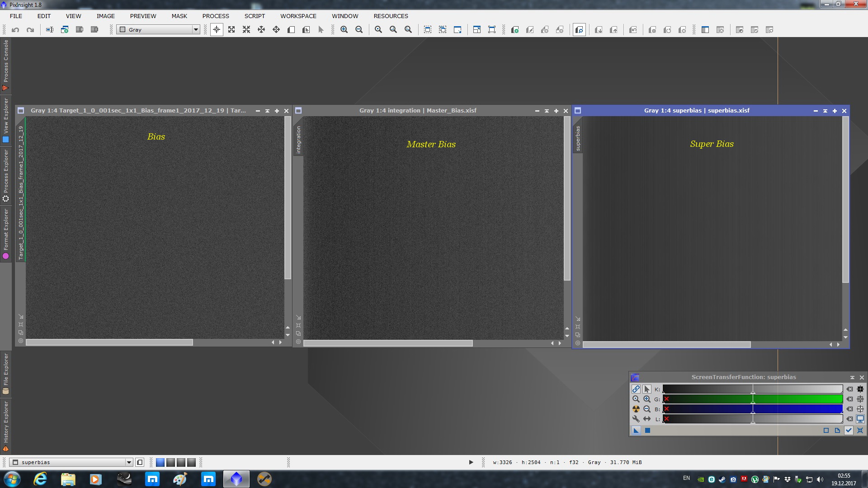Screen dimensions: 868x488
Task: Open the History Explorer side panel
Action: tap(5, 426)
